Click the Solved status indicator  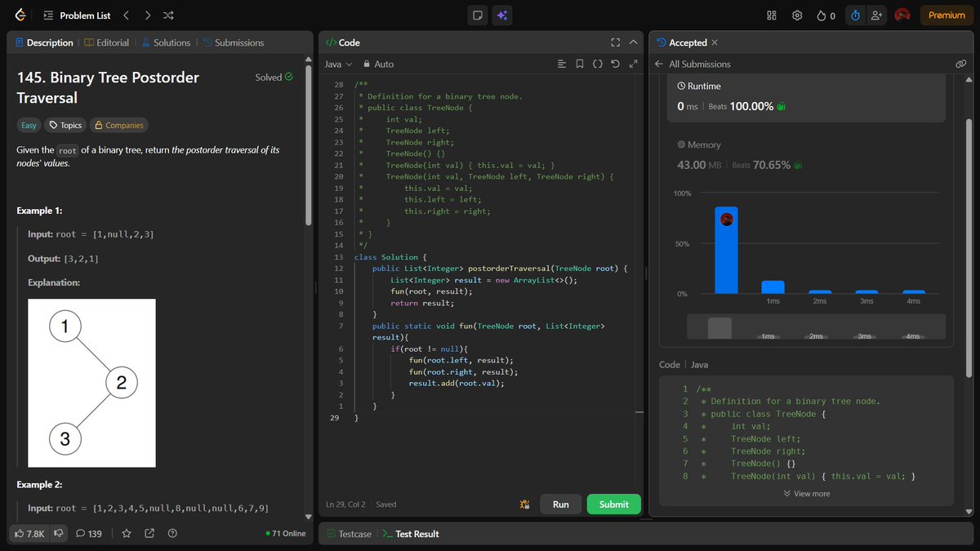tap(274, 78)
